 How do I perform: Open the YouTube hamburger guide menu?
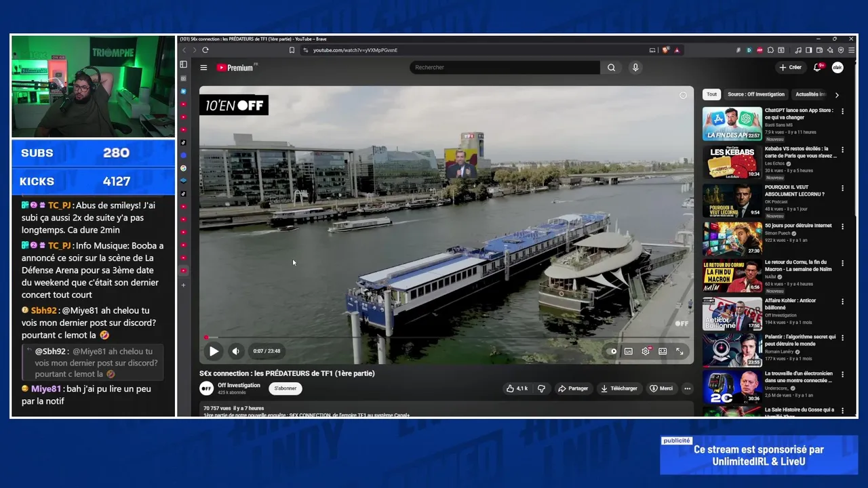(203, 67)
